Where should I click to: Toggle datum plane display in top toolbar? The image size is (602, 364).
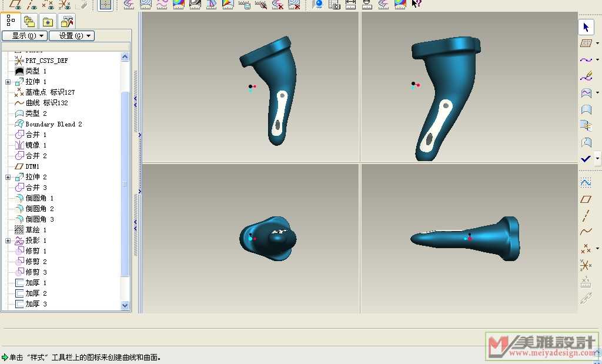click(x=15, y=4)
